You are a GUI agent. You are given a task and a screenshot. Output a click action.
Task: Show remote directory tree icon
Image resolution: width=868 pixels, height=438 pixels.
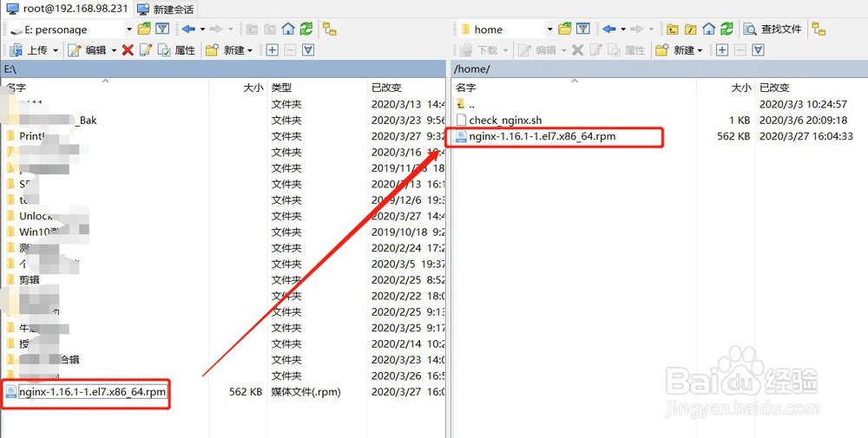pyautogui.click(x=819, y=29)
